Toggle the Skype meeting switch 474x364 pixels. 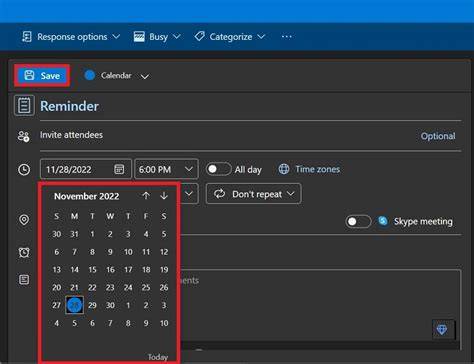358,221
